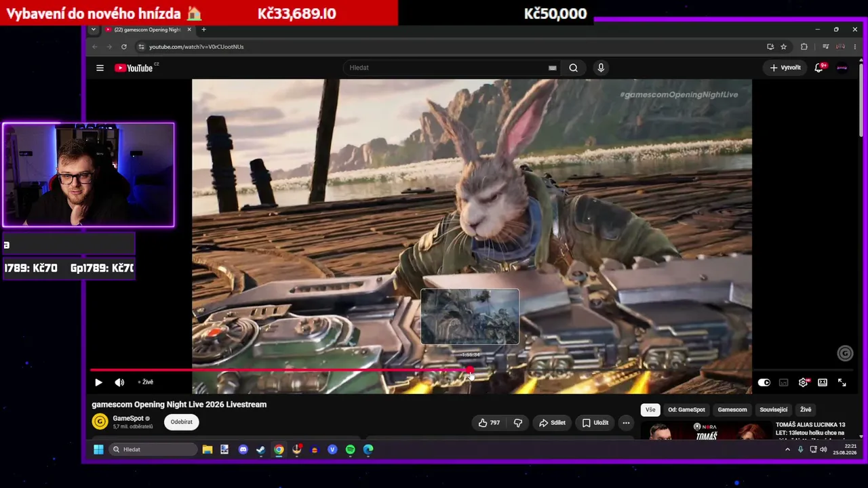868x488 pixels.
Task: Select the Vše filter chip
Action: coord(650,409)
